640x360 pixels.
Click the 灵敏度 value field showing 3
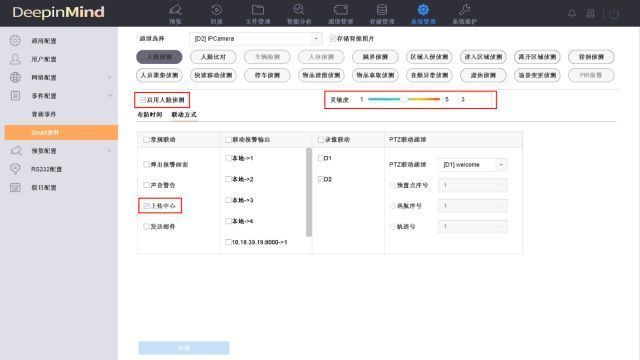coord(475,99)
